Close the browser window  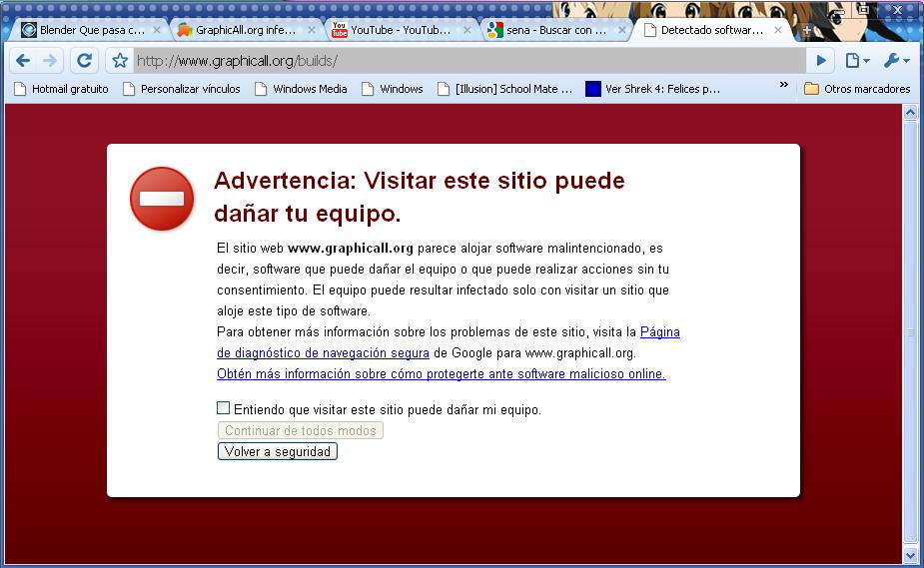tap(897, 9)
